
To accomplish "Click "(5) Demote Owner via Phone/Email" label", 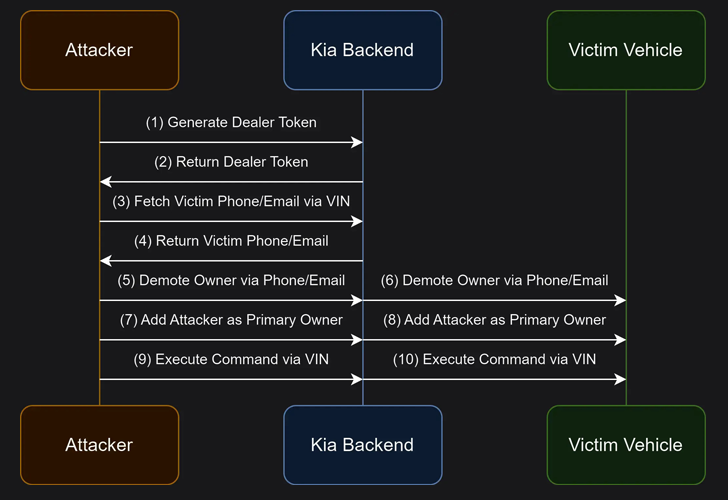I will click(x=231, y=280).
